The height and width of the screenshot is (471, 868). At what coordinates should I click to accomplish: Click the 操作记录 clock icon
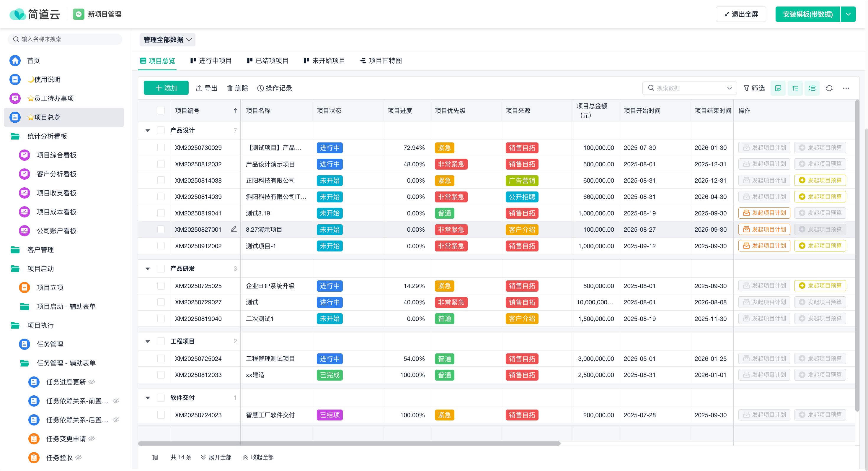click(x=260, y=88)
